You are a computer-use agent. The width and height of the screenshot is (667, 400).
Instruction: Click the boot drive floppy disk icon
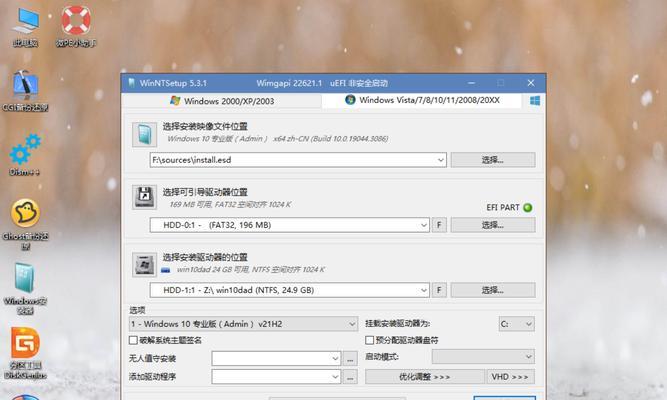point(144,197)
